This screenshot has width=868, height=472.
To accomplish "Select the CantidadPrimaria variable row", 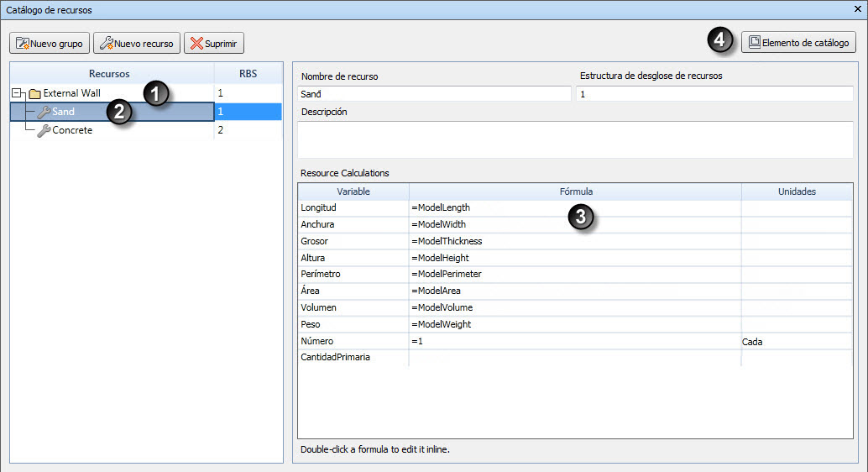I will [575, 357].
